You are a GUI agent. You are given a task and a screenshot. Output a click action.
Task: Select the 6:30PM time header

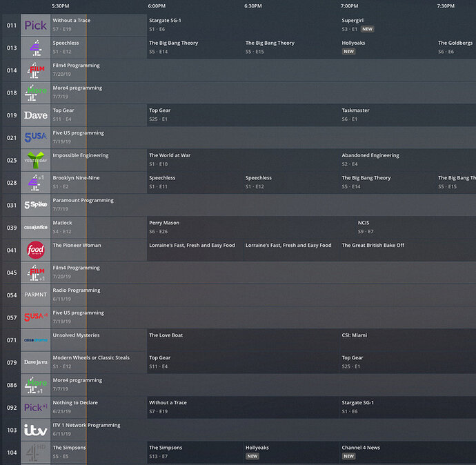[253, 6]
